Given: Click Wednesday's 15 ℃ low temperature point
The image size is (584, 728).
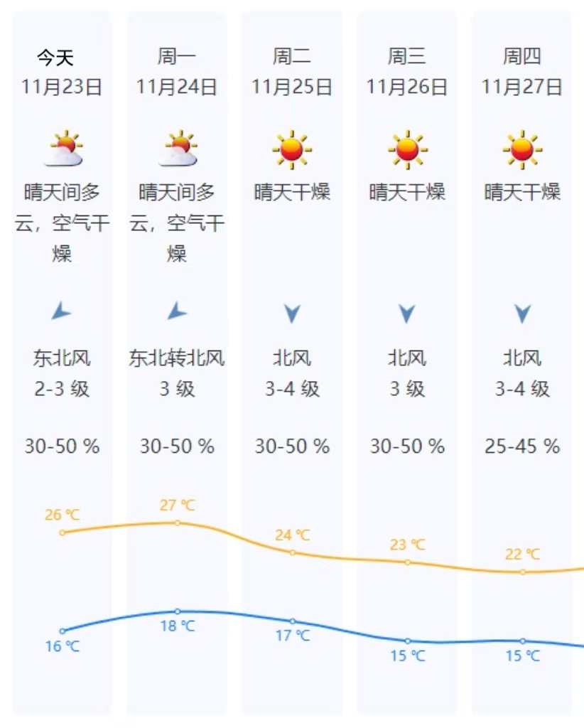Looking at the screenshot, I should (408, 641).
